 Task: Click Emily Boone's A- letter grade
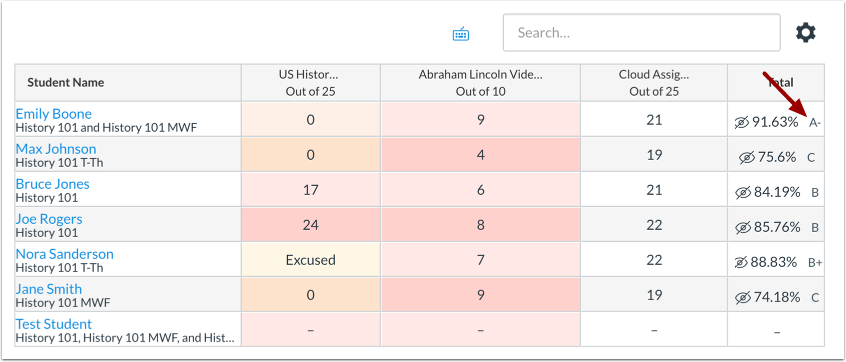pyautogui.click(x=815, y=123)
